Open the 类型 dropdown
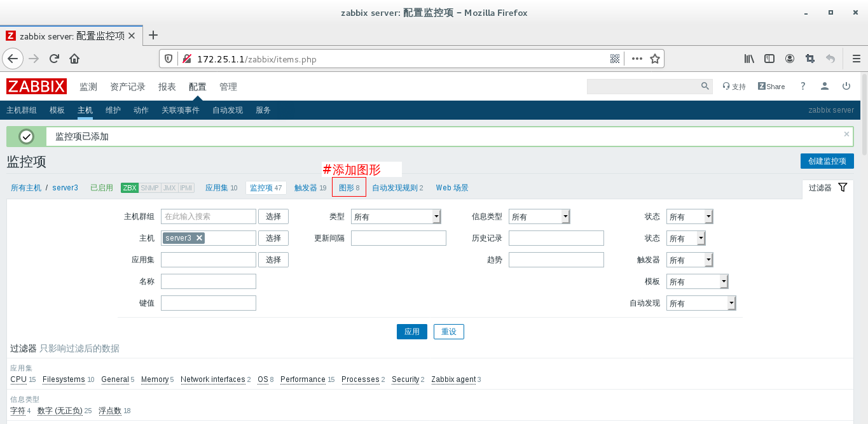Image resolution: width=868 pixels, height=424 pixels. tap(396, 216)
